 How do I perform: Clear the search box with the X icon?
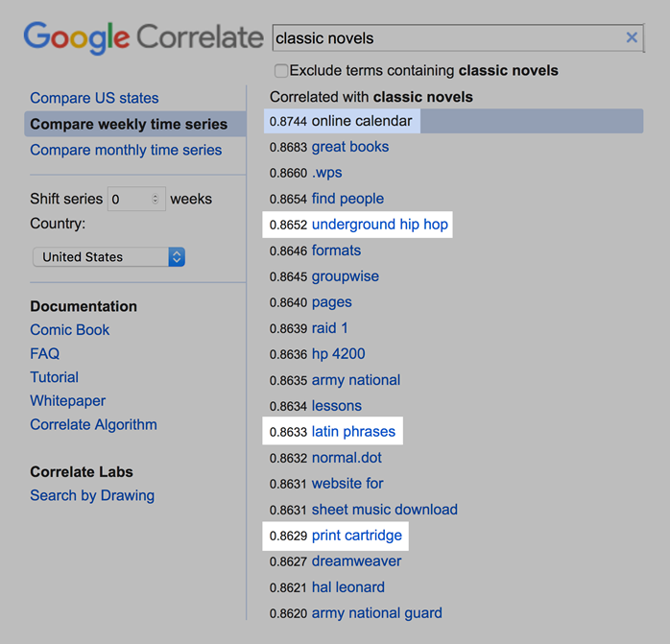pyautogui.click(x=632, y=37)
